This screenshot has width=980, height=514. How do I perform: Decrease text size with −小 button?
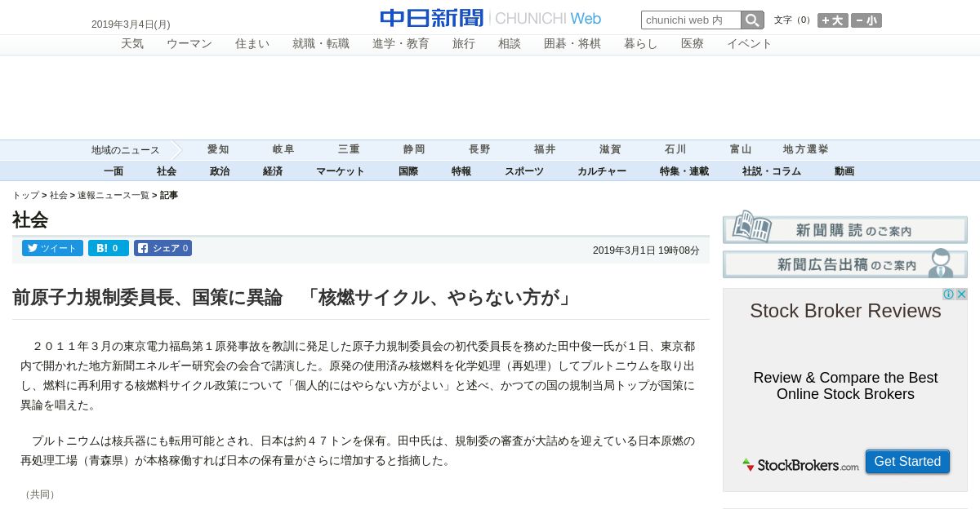tap(866, 20)
